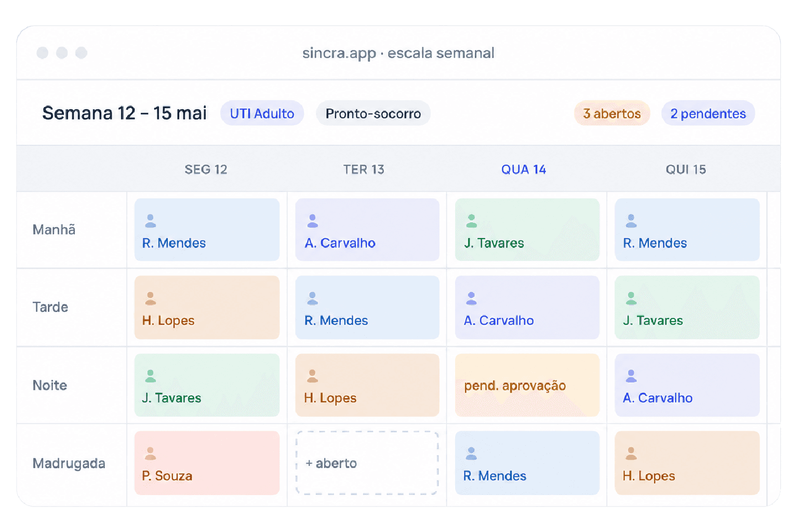Click H. Lopes name in Monday Tarde
Viewport: 798px width, 532px height.
coord(168,321)
